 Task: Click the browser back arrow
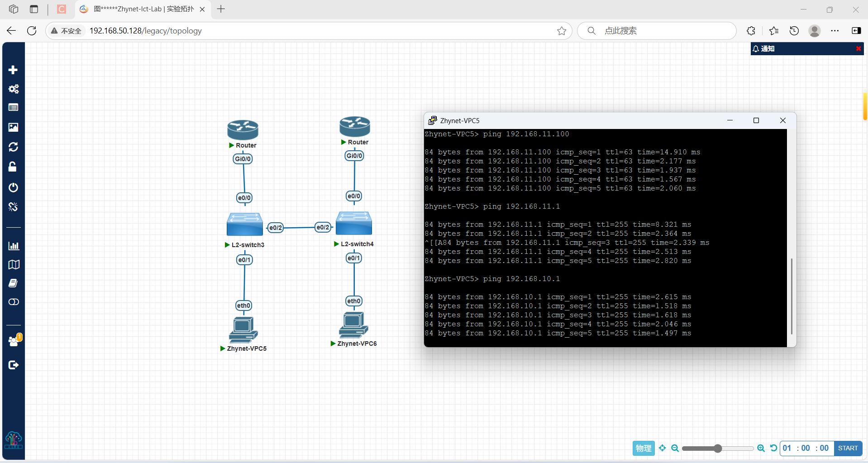11,31
